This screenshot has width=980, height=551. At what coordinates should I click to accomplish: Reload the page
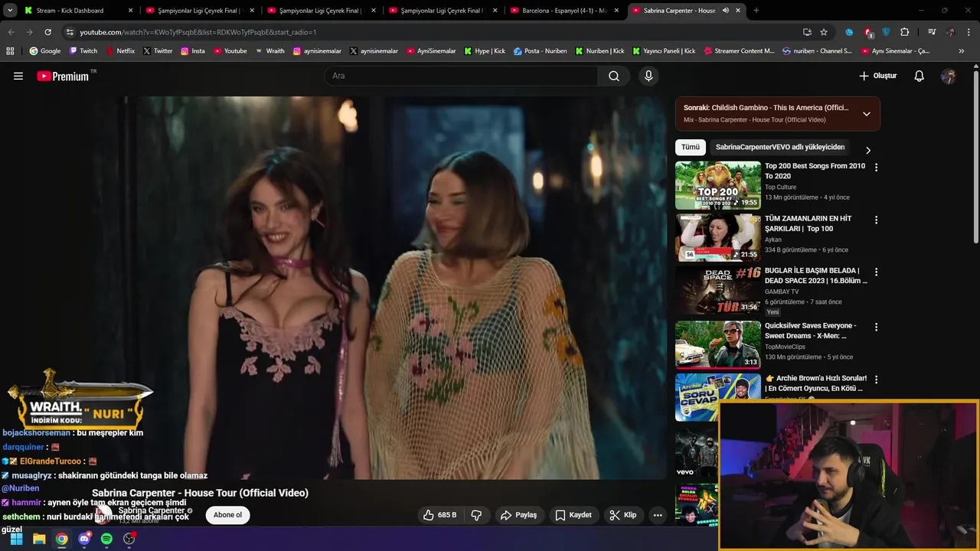(x=47, y=32)
